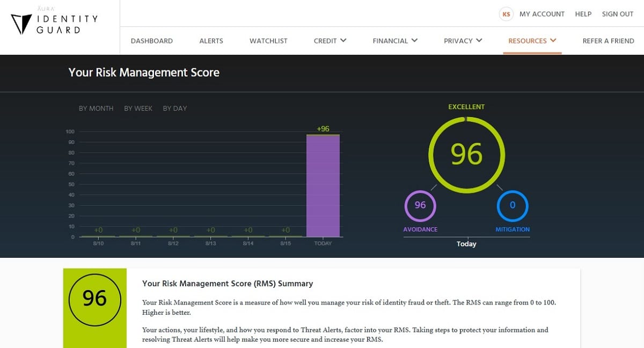The height and width of the screenshot is (348, 644).
Task: Expand the Financial menu
Action: (x=395, y=41)
